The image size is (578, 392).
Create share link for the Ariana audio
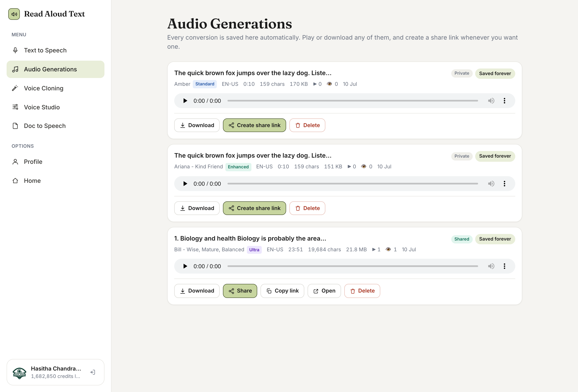tap(255, 208)
